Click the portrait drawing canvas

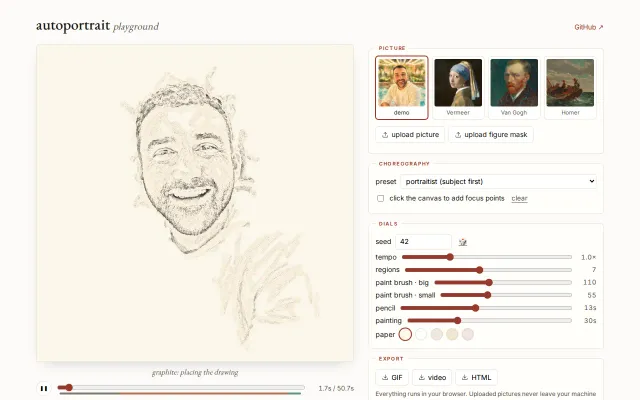click(x=195, y=203)
